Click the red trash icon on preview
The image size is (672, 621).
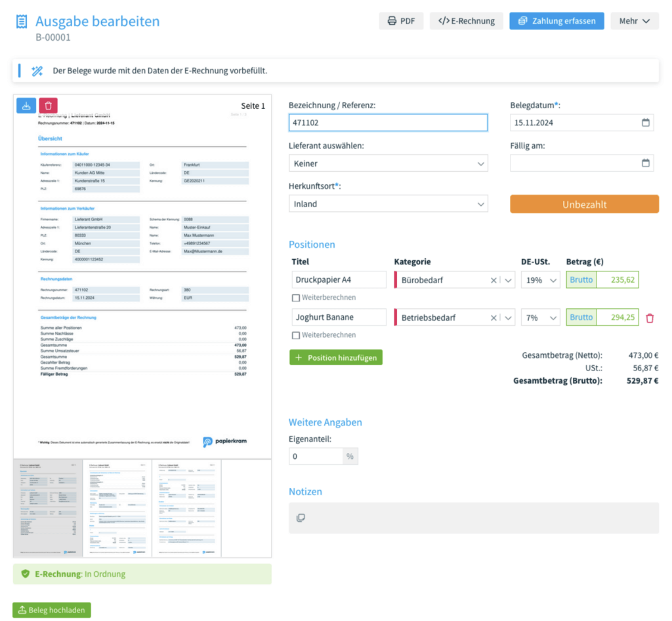48,106
